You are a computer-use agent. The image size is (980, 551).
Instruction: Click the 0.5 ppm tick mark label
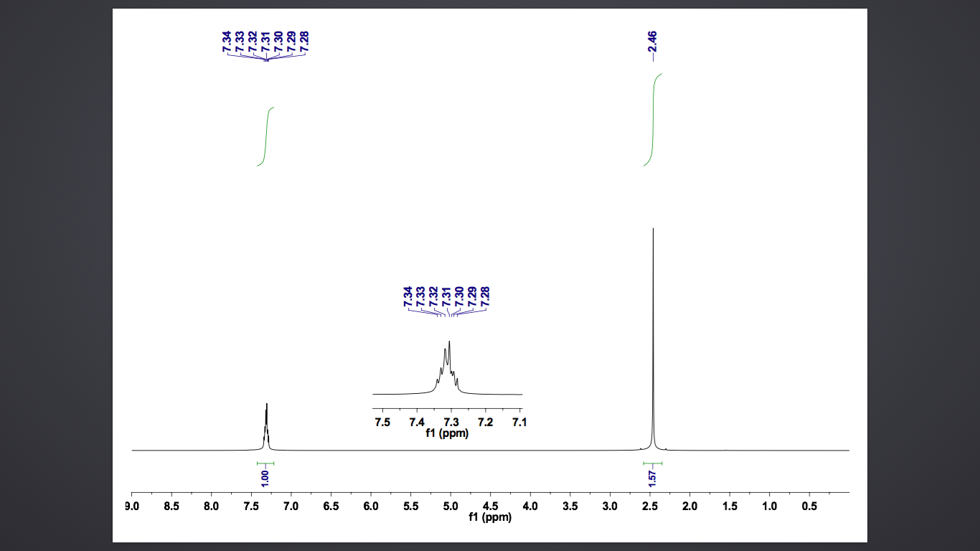click(x=809, y=505)
